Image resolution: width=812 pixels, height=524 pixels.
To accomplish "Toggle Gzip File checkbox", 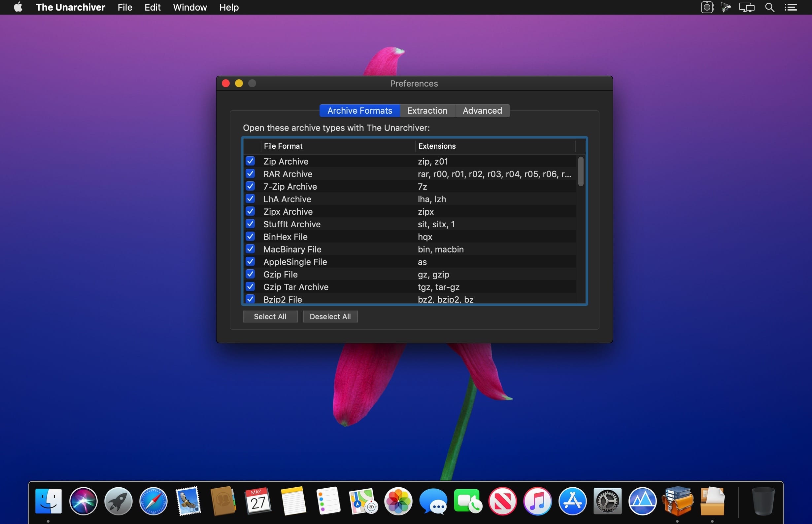I will click(x=250, y=274).
